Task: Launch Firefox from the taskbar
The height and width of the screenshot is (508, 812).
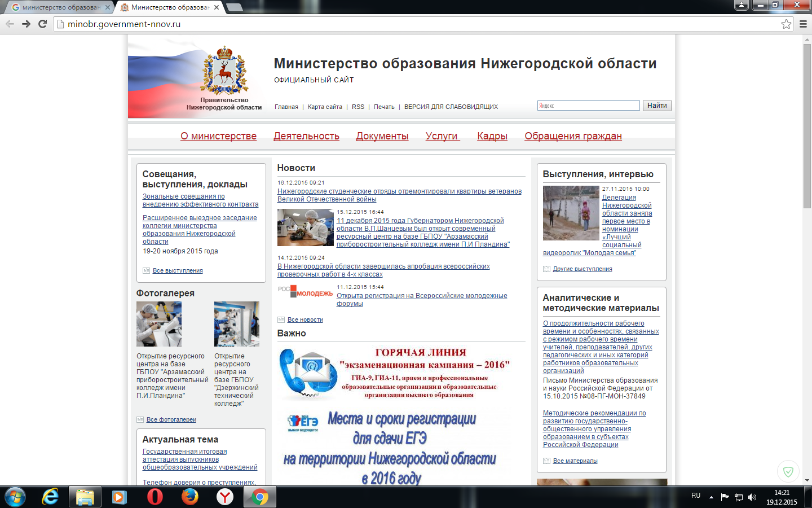Action: click(190, 497)
